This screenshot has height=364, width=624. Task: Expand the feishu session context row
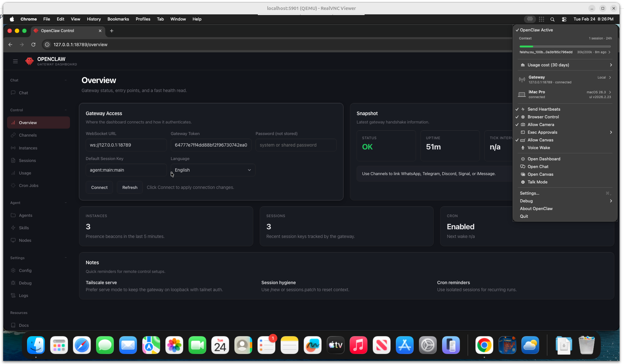click(565, 52)
